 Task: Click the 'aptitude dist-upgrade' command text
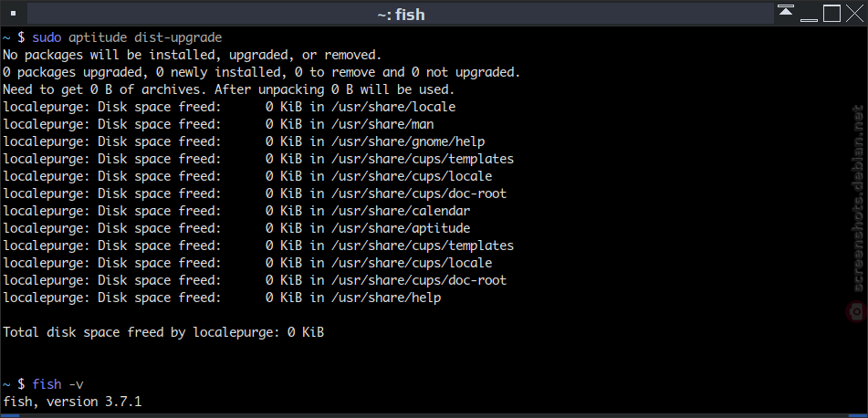tap(145, 37)
